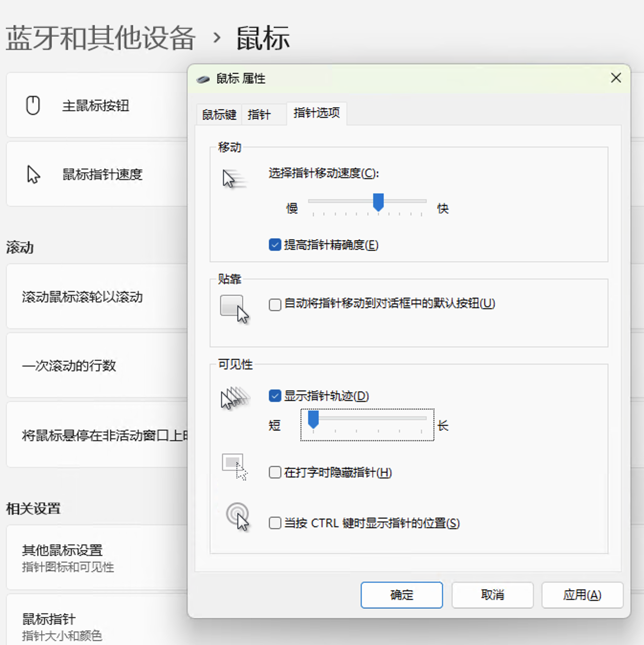Click the pointer trail length slider thumb

pos(313,419)
